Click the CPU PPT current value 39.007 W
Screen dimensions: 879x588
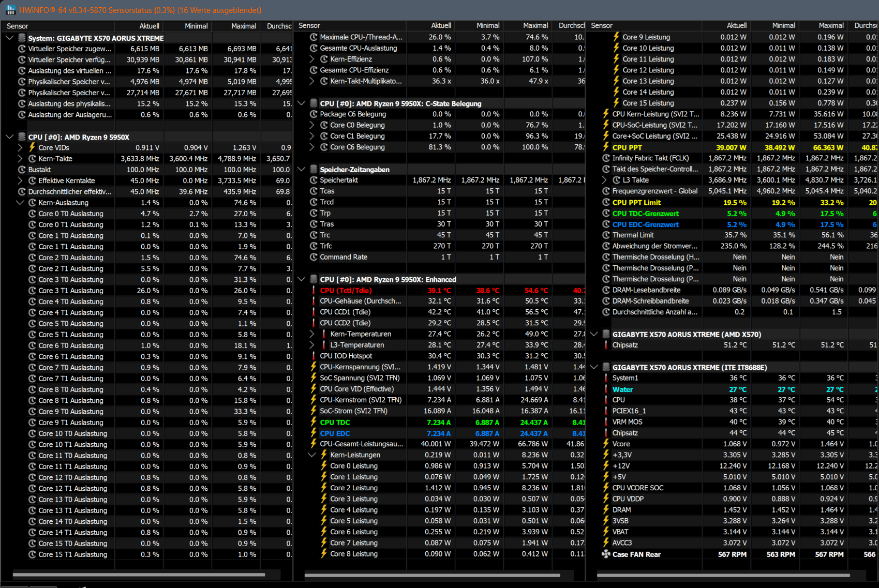click(x=731, y=147)
